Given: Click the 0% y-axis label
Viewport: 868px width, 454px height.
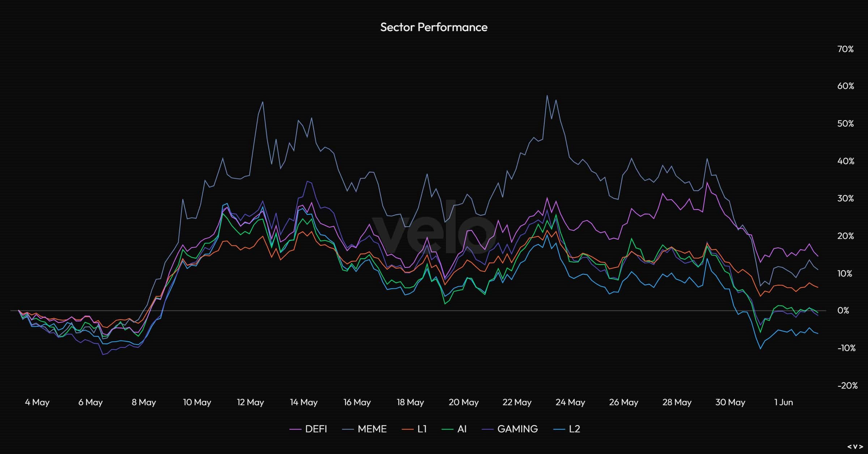Looking at the screenshot, I should point(843,310).
